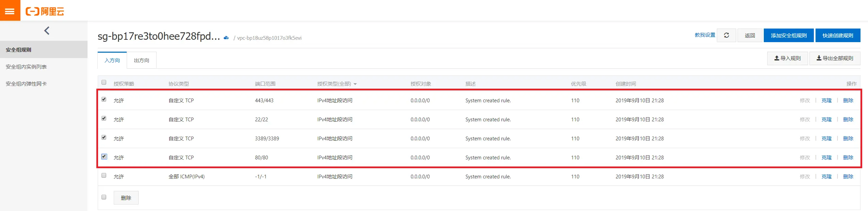Click port range 80/80 cell

[x=262, y=157]
